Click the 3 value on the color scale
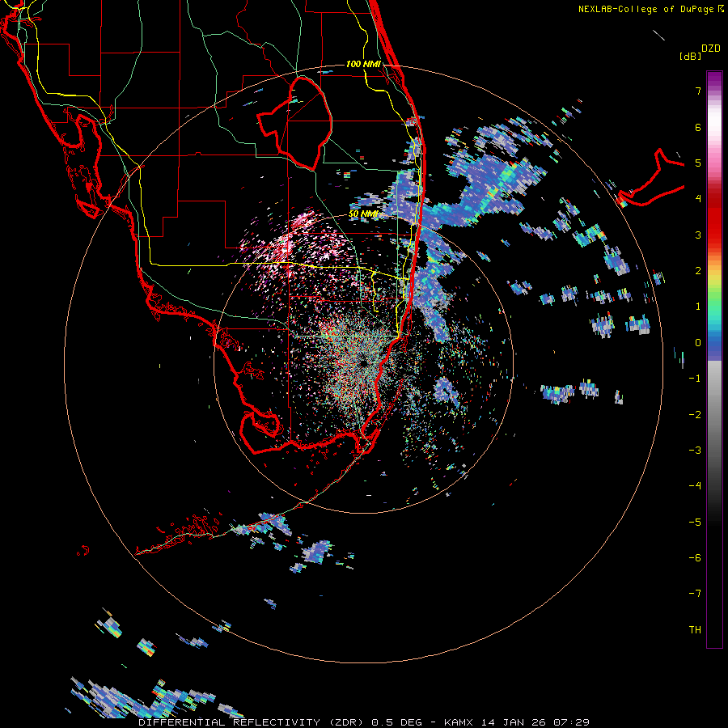Viewport: 728px width, 728px height. [x=698, y=235]
